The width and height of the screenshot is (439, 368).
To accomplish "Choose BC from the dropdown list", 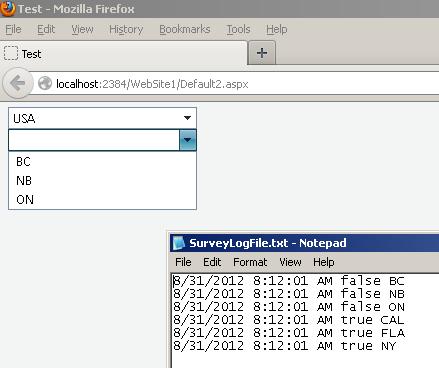I will [102, 162].
